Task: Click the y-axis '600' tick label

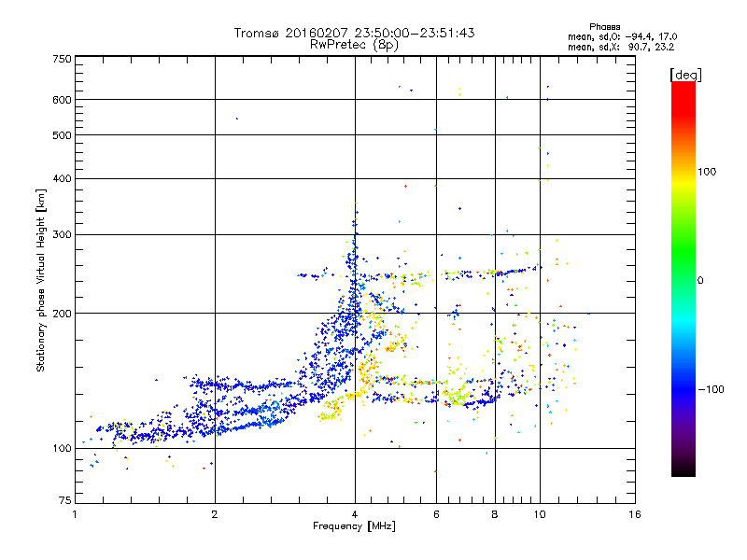Action: [x=63, y=100]
